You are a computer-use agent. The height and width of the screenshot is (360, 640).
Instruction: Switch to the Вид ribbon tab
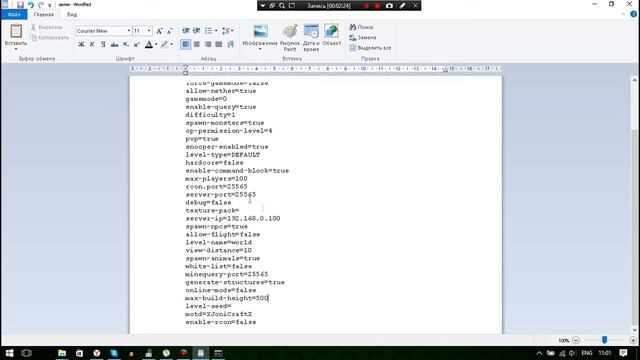tap(72, 14)
